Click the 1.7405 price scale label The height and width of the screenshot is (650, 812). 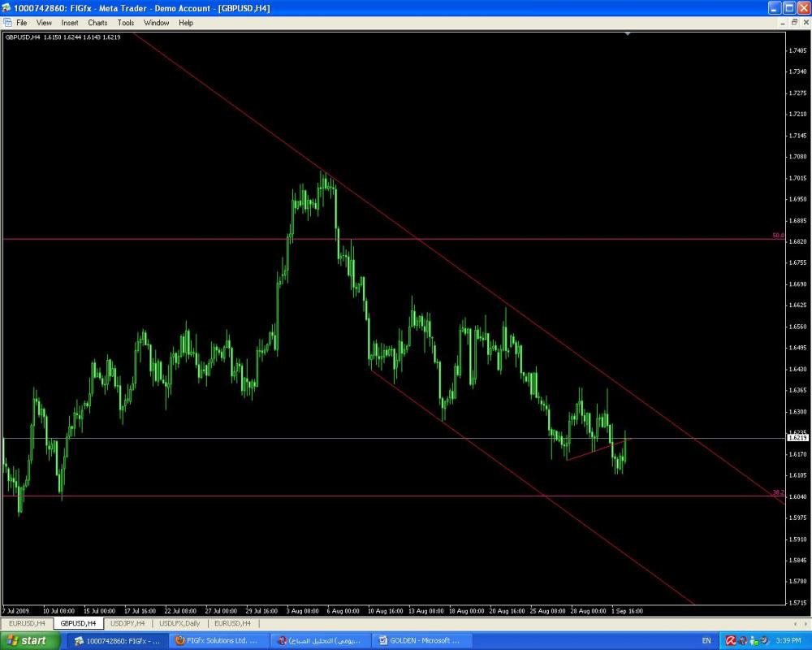pyautogui.click(x=797, y=50)
